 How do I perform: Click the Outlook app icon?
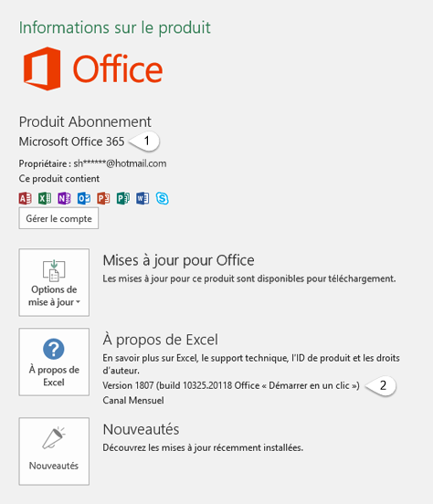coord(84,198)
